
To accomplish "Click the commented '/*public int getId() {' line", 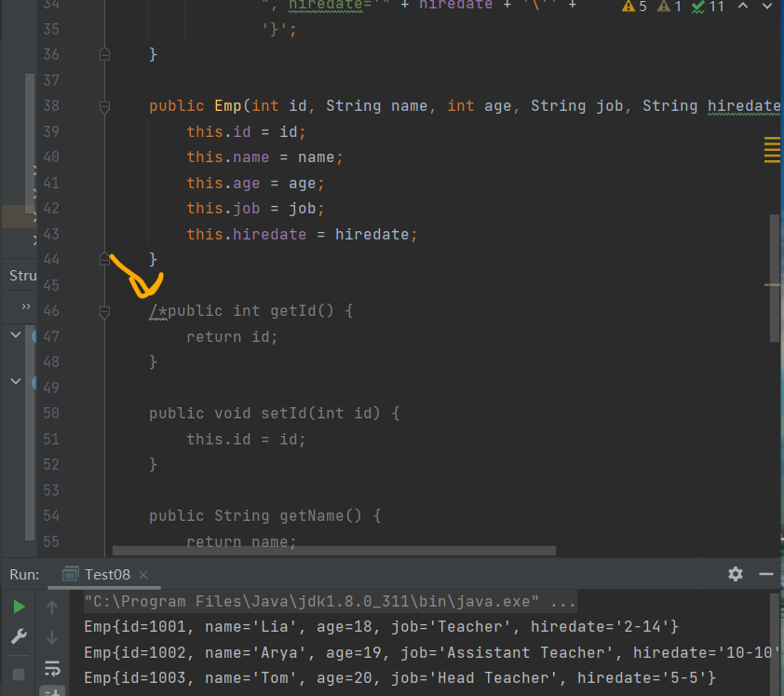I will (x=251, y=311).
